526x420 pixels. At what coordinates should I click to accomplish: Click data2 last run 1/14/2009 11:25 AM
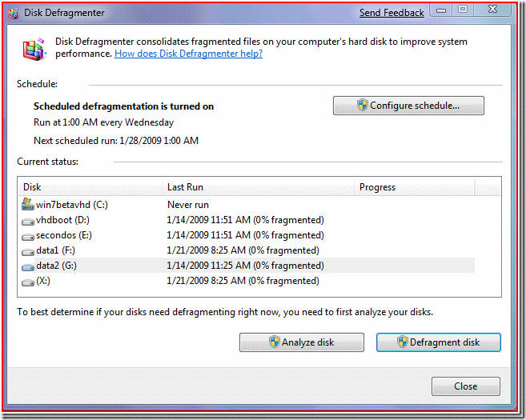(245, 266)
